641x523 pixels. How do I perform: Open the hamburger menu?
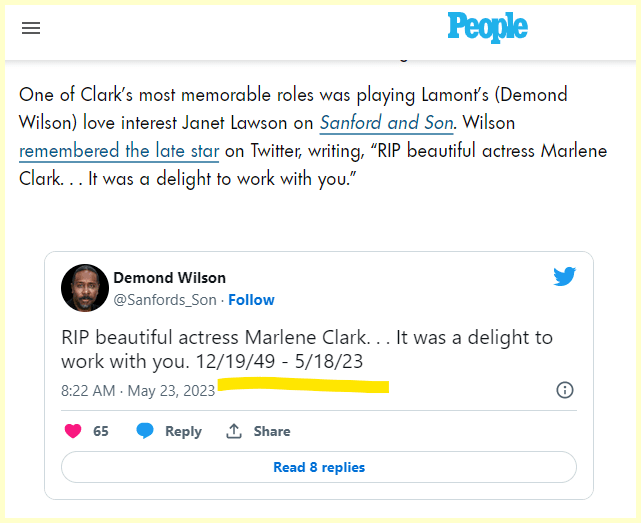tap(31, 28)
